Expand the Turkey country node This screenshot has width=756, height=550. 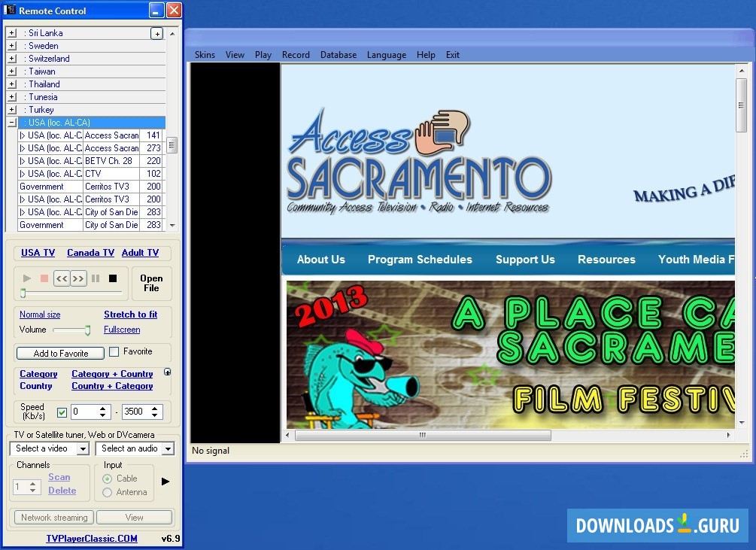(12, 110)
